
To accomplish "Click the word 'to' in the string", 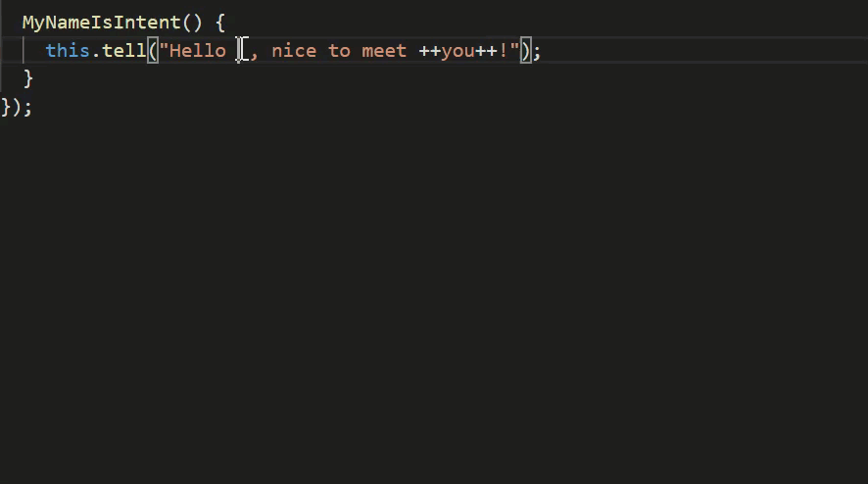I will [339, 51].
